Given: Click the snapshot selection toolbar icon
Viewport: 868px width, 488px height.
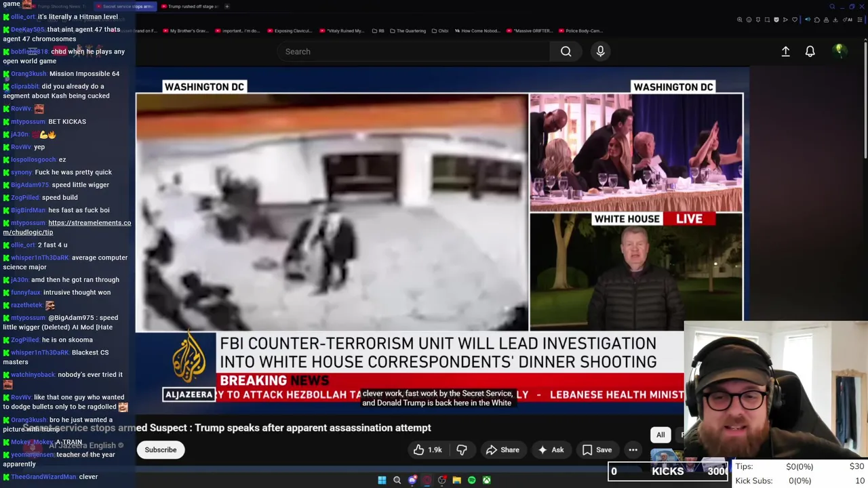Looking at the screenshot, I should (767, 20).
